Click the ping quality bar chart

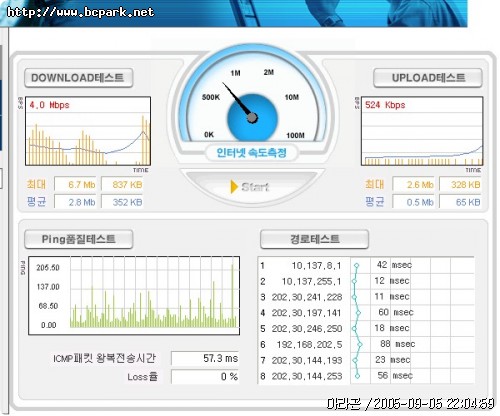pos(134,295)
